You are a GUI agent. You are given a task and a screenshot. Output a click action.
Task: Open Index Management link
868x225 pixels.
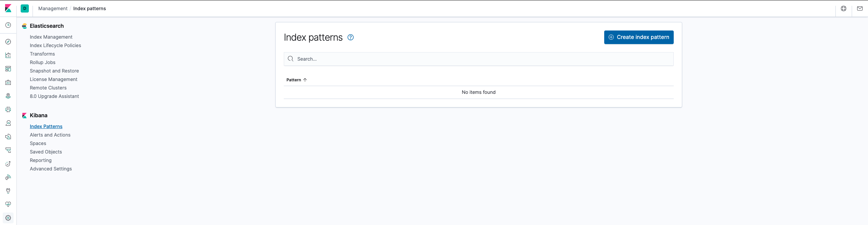(51, 37)
